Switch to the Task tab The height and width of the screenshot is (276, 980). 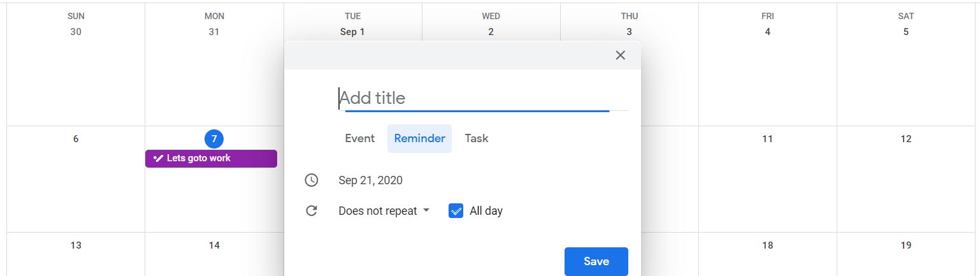coord(477,138)
